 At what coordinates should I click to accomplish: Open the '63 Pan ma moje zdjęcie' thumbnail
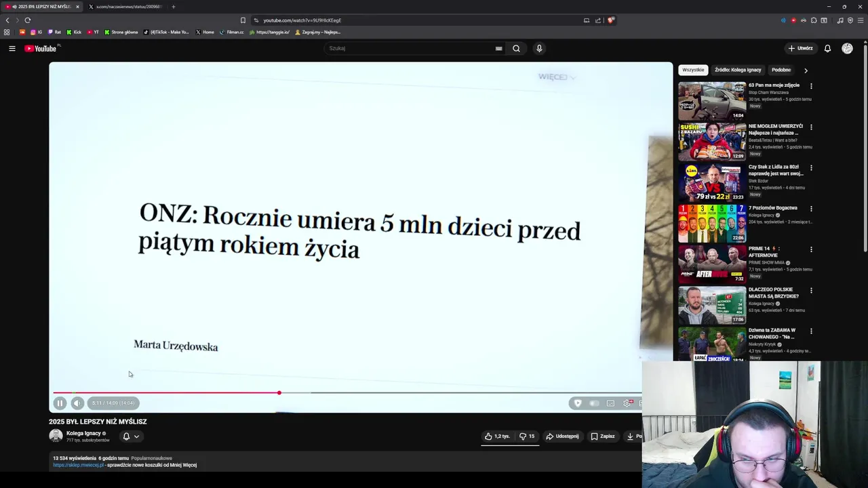[x=712, y=101]
